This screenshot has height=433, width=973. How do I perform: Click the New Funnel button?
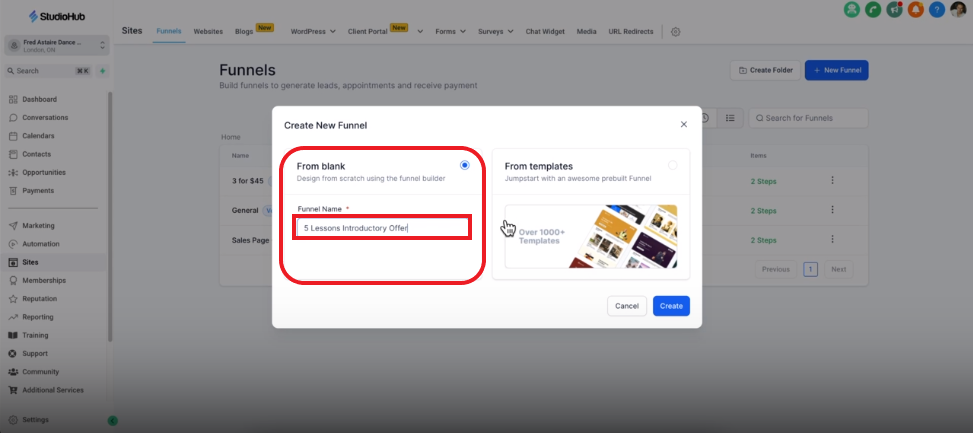[x=836, y=70]
